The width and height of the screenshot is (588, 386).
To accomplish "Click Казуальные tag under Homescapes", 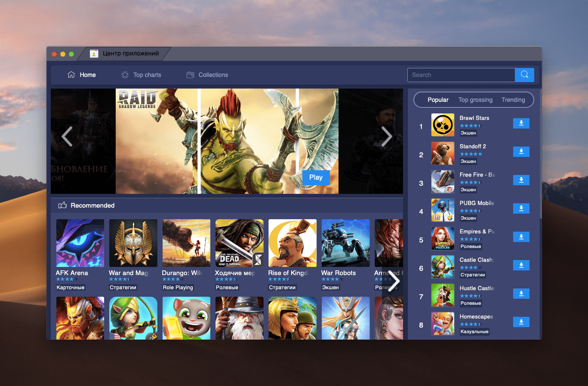I will pyautogui.click(x=474, y=331).
